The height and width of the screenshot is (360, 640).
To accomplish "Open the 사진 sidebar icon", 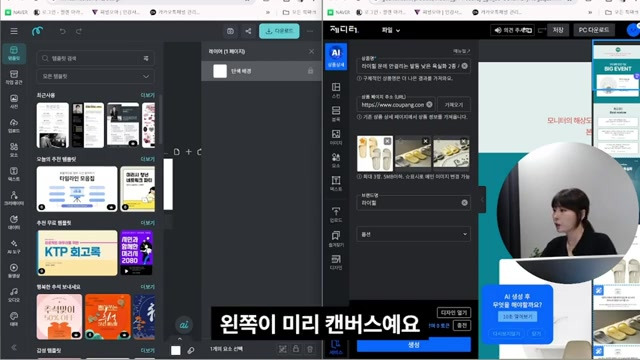I will coord(14,101).
